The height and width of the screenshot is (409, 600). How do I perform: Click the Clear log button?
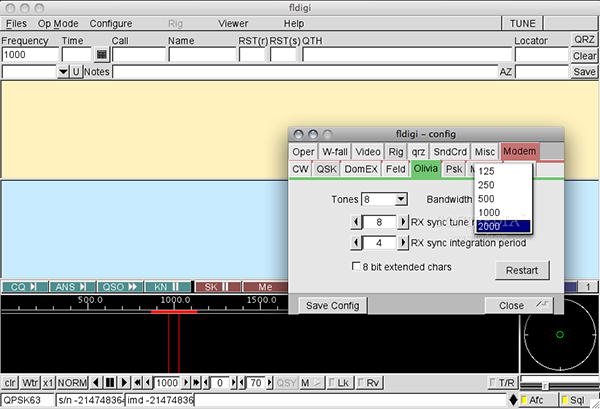pos(584,56)
